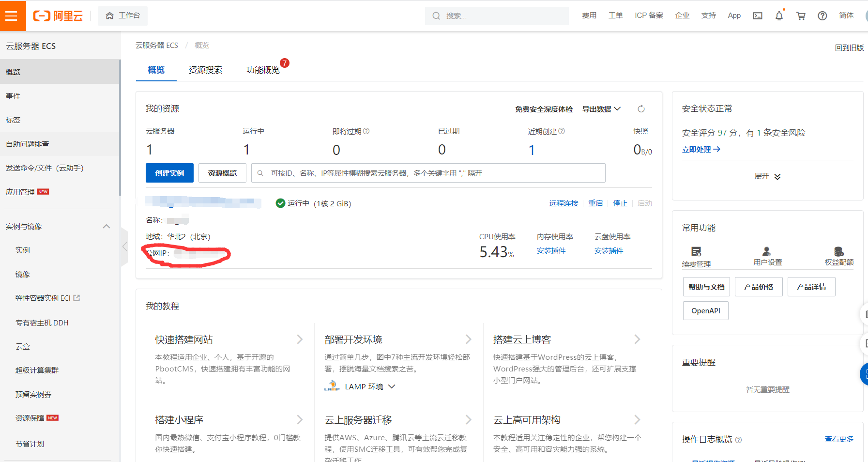Open the App menu item
This screenshot has width=868, height=462.
734,15
